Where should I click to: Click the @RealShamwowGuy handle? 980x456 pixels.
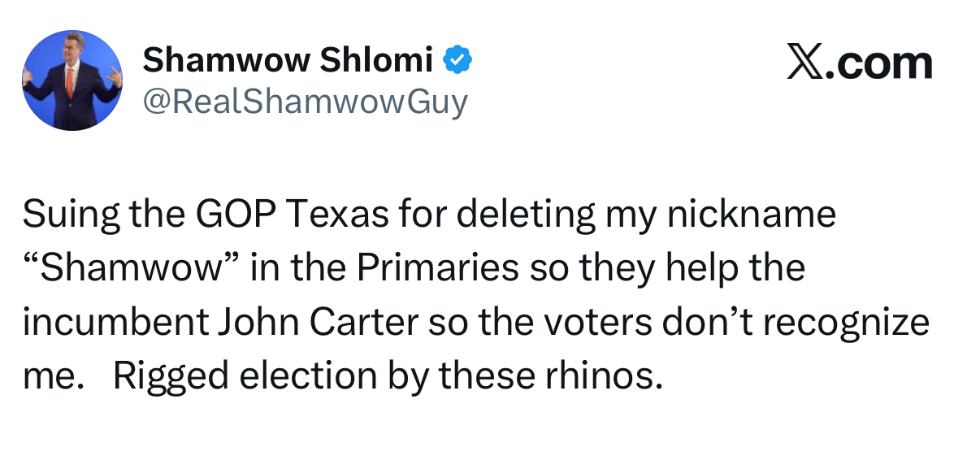(305, 102)
